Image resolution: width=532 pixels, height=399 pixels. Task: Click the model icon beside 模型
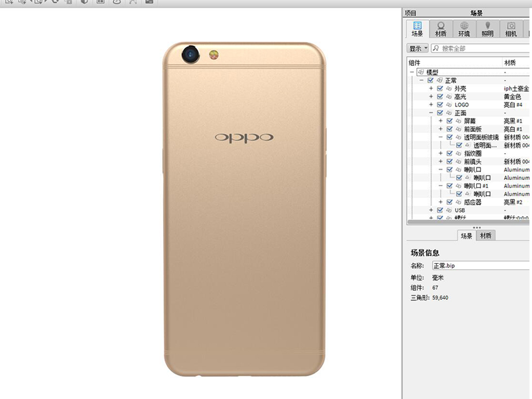point(421,72)
